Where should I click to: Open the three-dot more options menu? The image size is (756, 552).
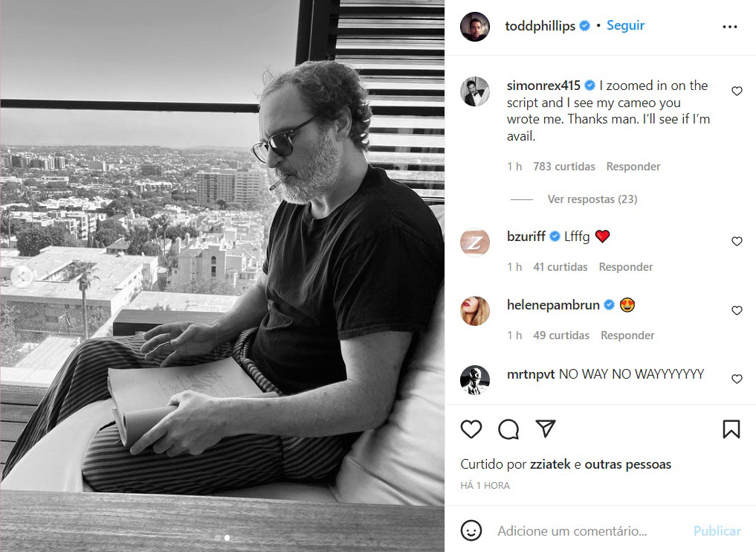tap(729, 27)
